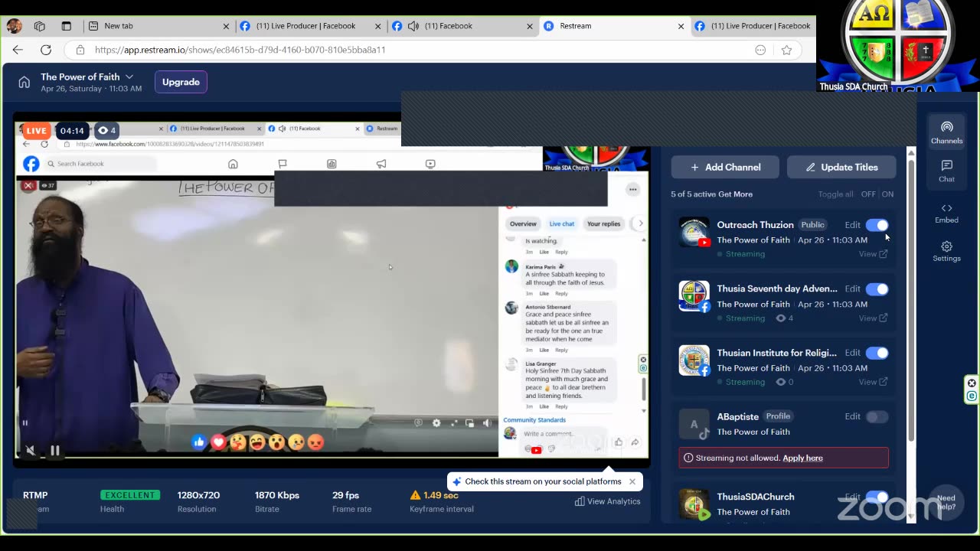Pause the preview video

coord(55,450)
